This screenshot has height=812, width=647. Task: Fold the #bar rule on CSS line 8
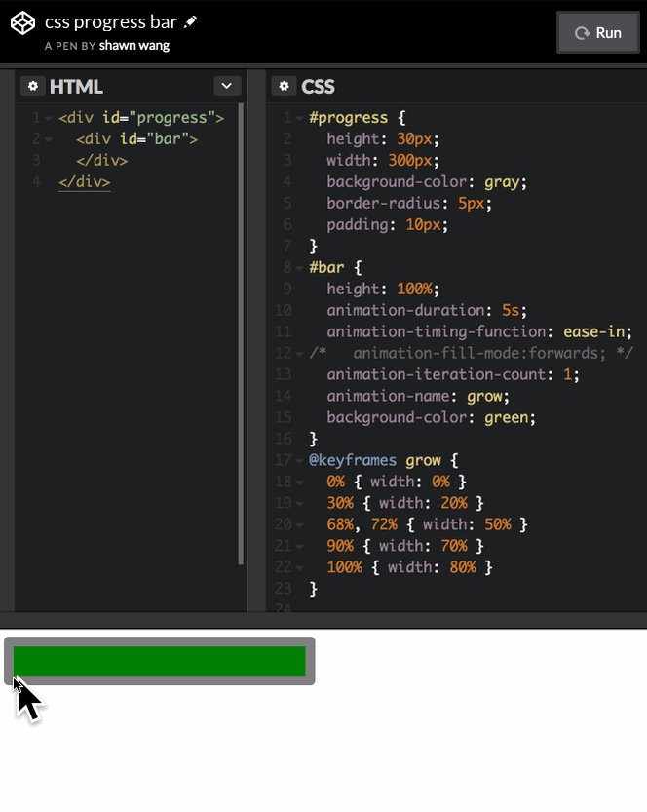click(299, 268)
